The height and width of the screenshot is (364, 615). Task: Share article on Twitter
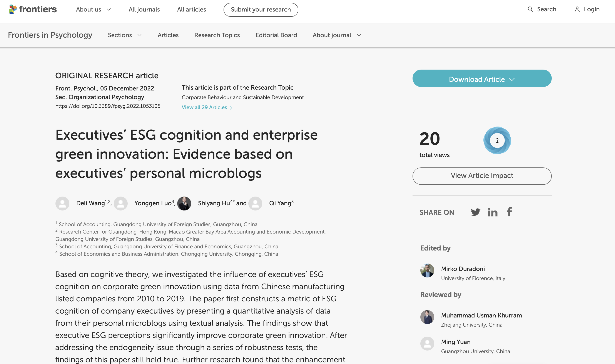tap(475, 212)
